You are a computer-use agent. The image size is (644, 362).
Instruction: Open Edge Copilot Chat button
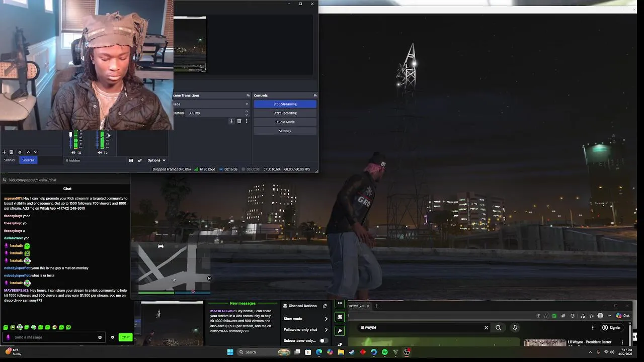pyautogui.click(x=623, y=316)
